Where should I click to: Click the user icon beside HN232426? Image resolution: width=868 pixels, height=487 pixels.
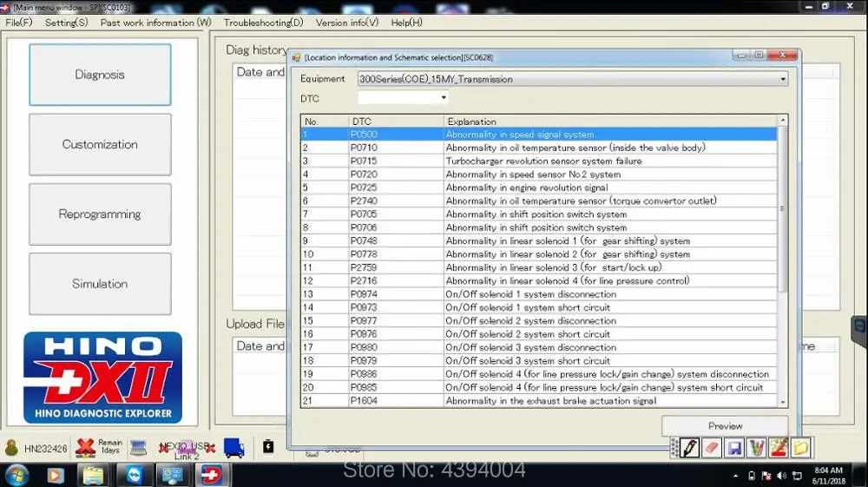pos(11,447)
